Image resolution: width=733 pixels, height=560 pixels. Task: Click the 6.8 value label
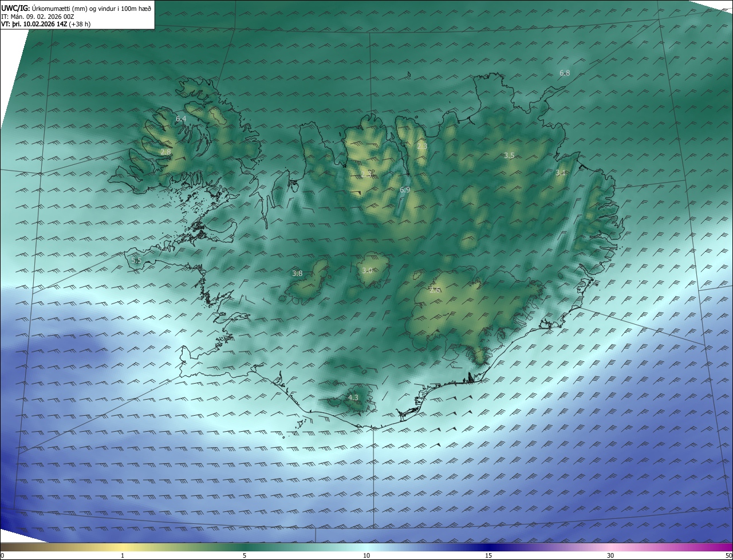pos(565,73)
